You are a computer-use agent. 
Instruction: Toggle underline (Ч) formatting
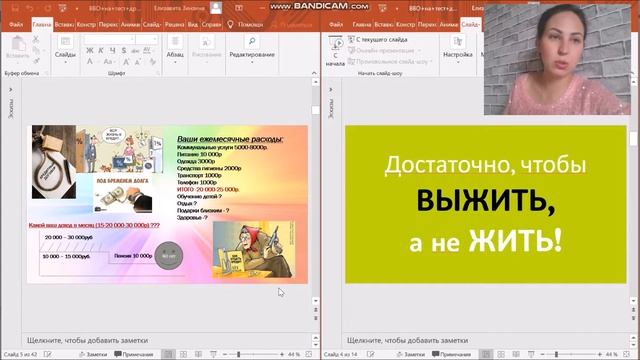(112, 51)
